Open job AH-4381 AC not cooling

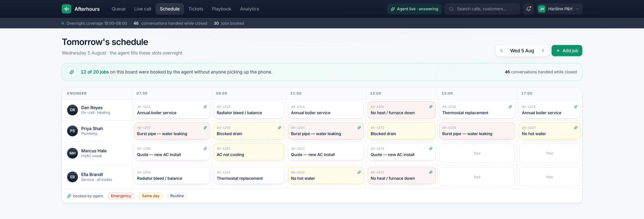pos(249,152)
